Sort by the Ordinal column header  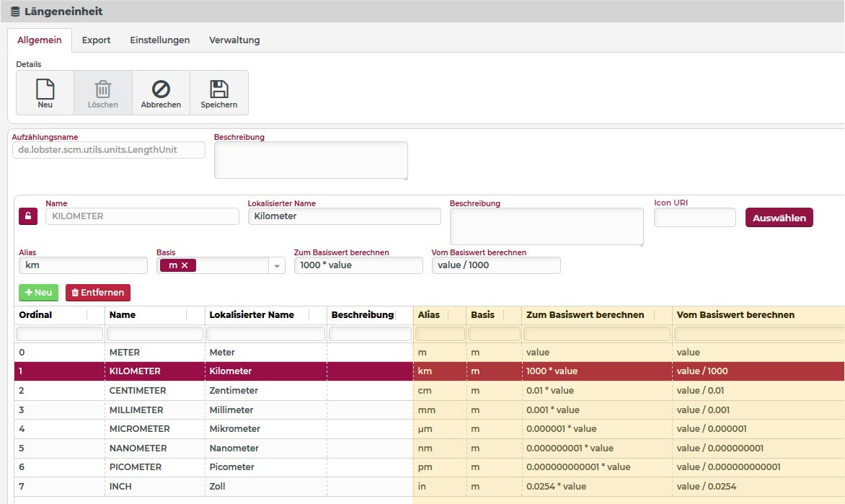[35, 315]
